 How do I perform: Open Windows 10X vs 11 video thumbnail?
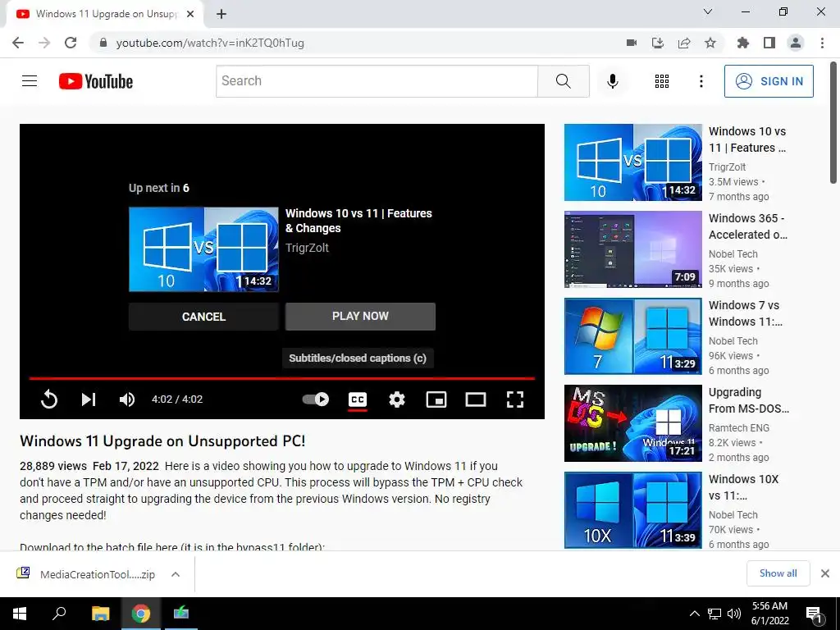pyautogui.click(x=633, y=510)
